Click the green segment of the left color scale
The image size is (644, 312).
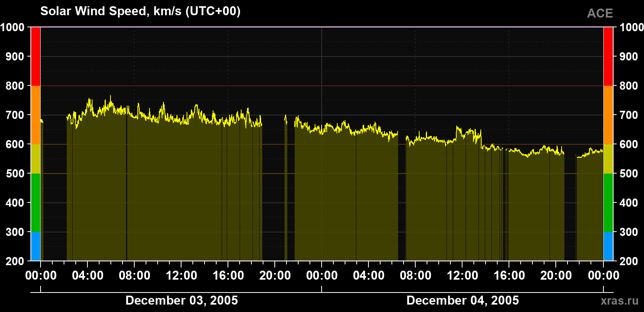pos(36,203)
